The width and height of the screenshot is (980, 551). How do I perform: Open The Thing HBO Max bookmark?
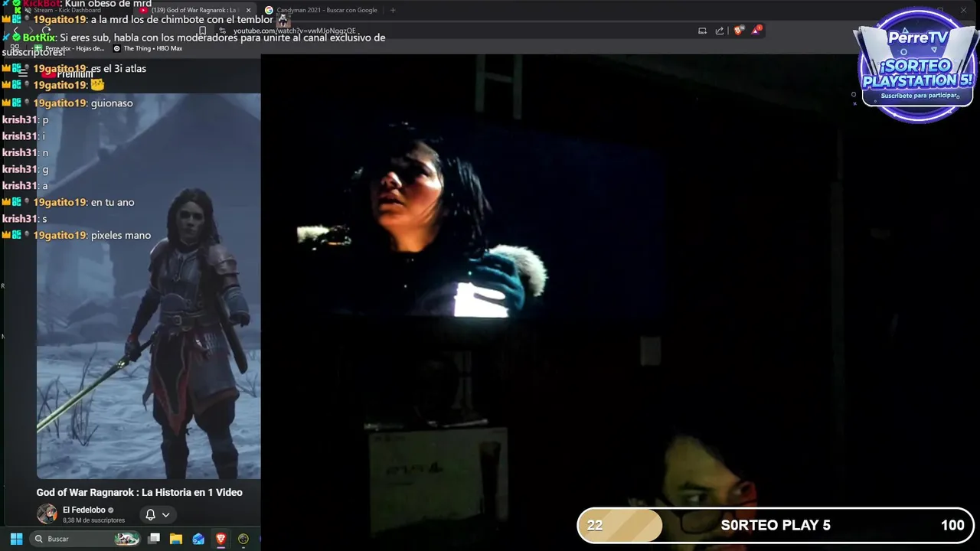148,48
